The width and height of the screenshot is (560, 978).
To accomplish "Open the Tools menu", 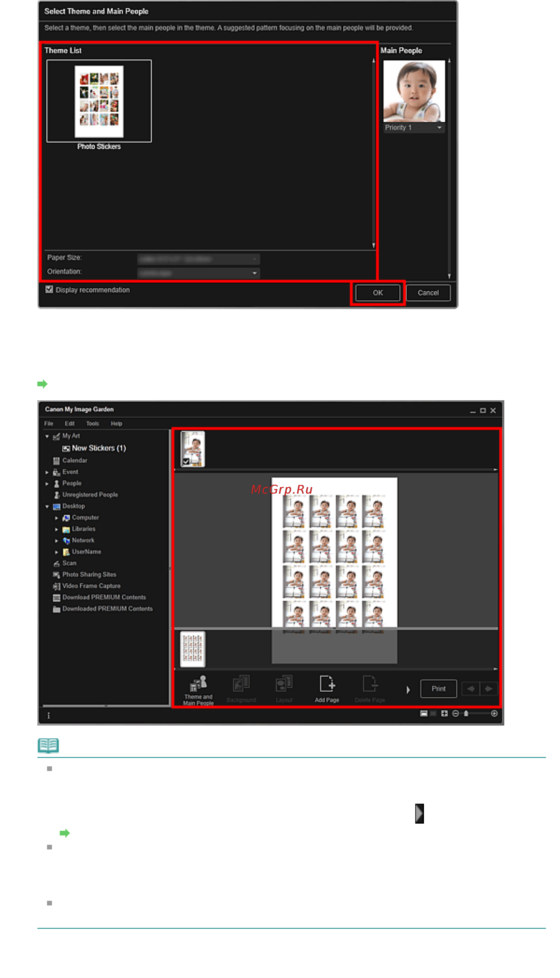I will point(93,424).
